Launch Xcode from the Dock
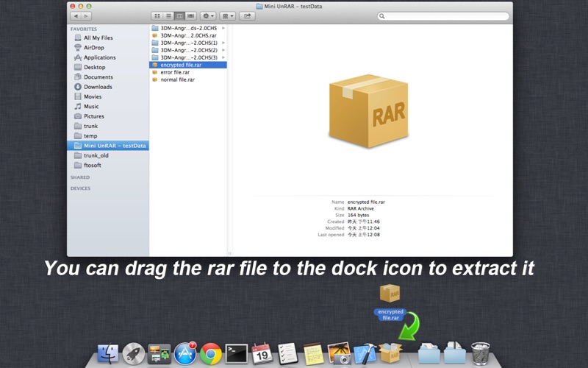Image resolution: width=588 pixels, height=368 pixels. pos(365,353)
